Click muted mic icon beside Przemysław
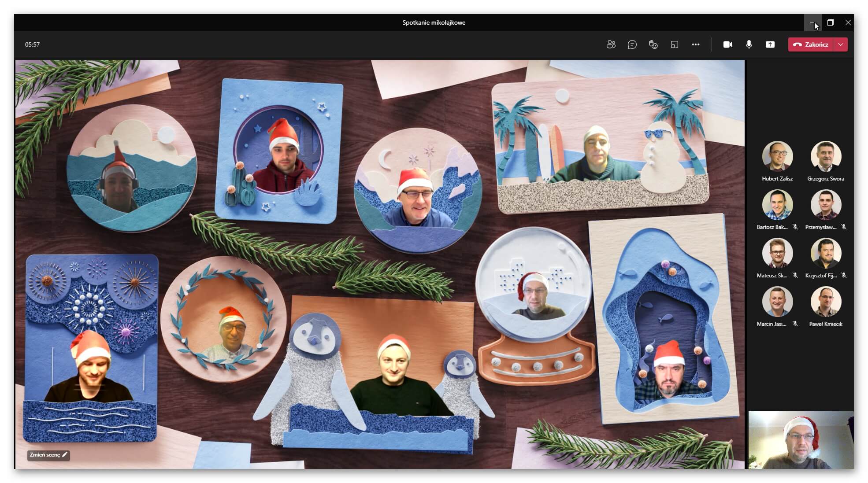This screenshot has height=483, width=868. [844, 227]
